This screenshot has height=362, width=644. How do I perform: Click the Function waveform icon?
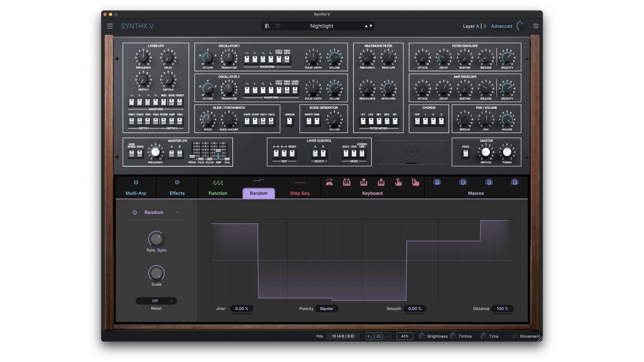pos(218,183)
